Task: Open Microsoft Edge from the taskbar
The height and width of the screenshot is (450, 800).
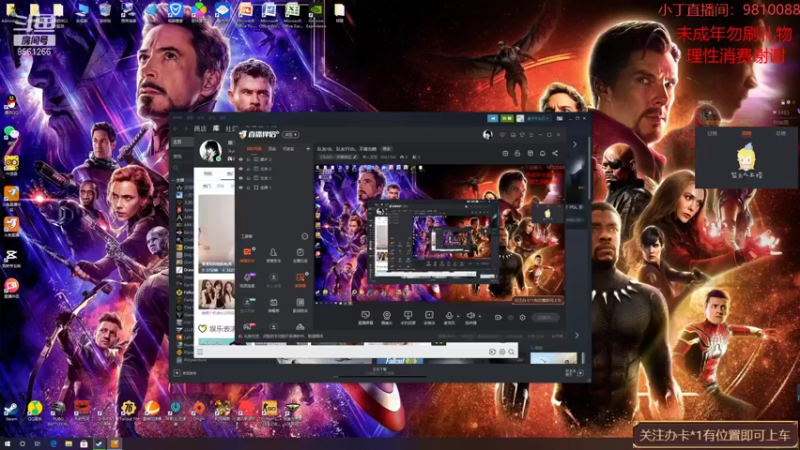Action: (53, 444)
